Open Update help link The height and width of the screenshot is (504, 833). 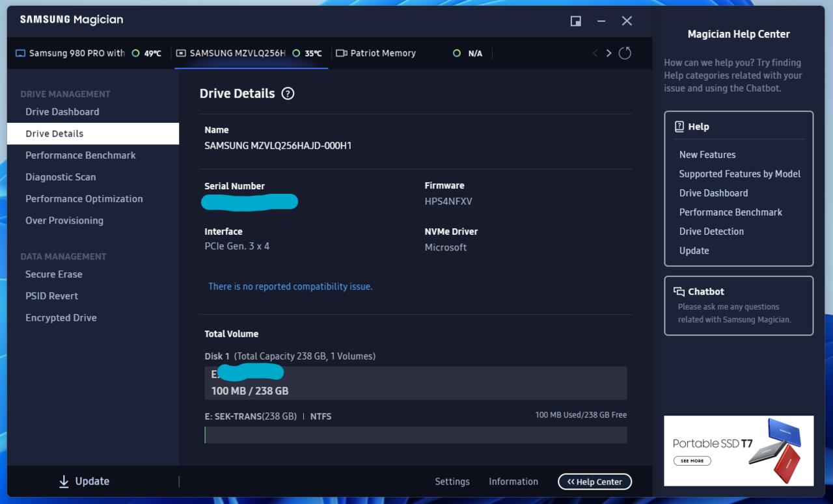pos(694,251)
